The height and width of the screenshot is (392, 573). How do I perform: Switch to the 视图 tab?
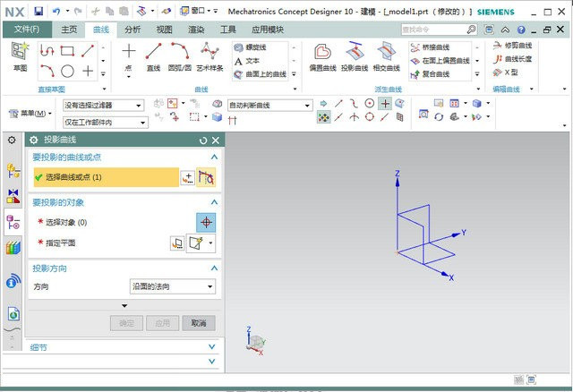point(164,30)
